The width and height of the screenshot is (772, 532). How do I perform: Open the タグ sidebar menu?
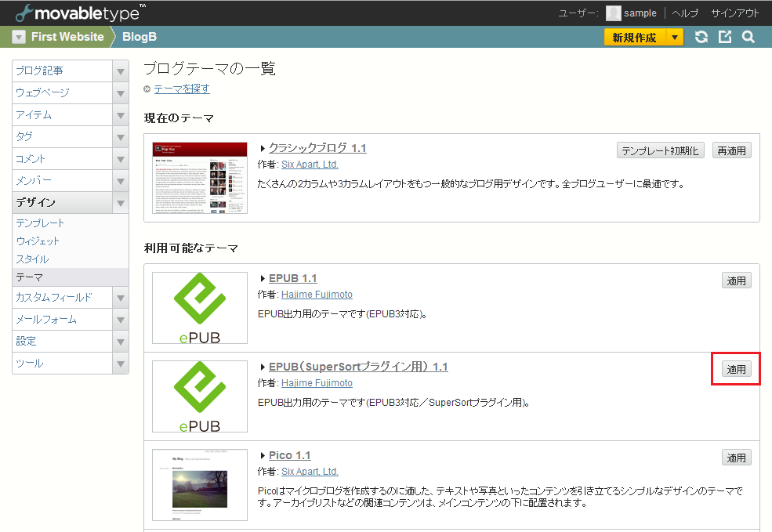(63, 136)
